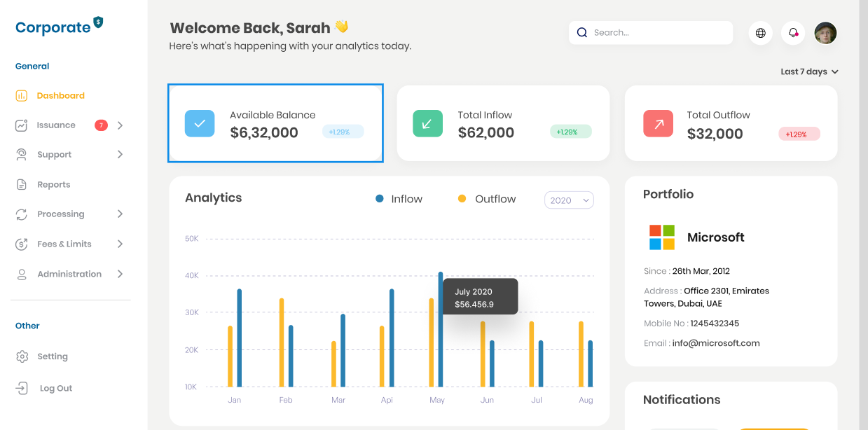
Task: Click the user profile avatar
Action: [x=825, y=33]
